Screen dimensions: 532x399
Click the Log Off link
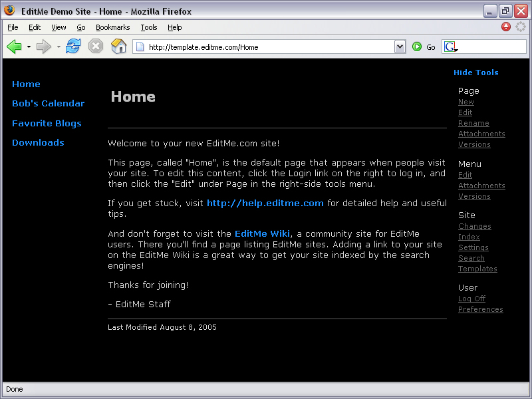coord(471,299)
